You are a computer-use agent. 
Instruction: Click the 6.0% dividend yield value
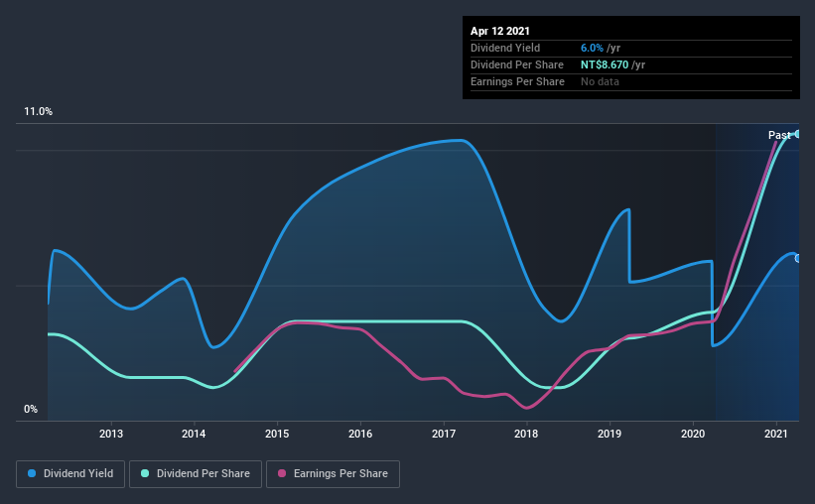592,48
